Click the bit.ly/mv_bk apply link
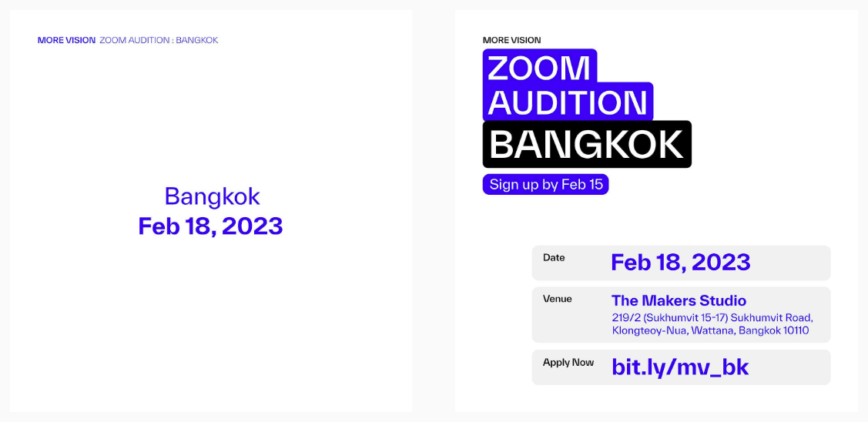Screen dimensions: 868x422 point(680,367)
